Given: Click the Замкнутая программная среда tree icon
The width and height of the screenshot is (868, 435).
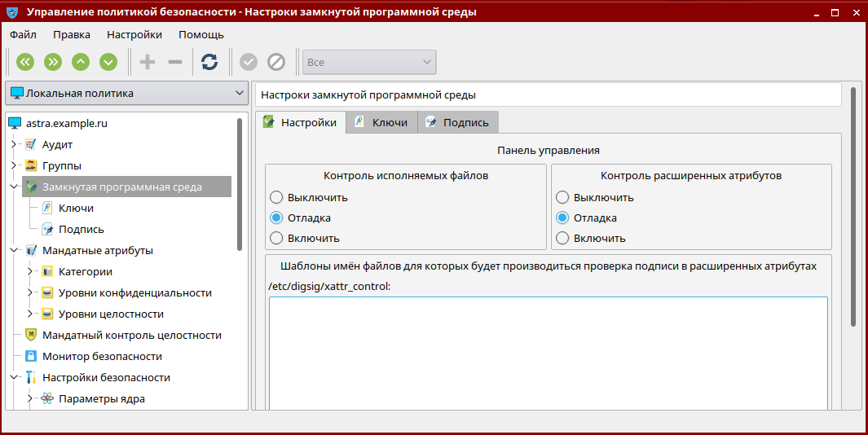Looking at the screenshot, I should 32,187.
